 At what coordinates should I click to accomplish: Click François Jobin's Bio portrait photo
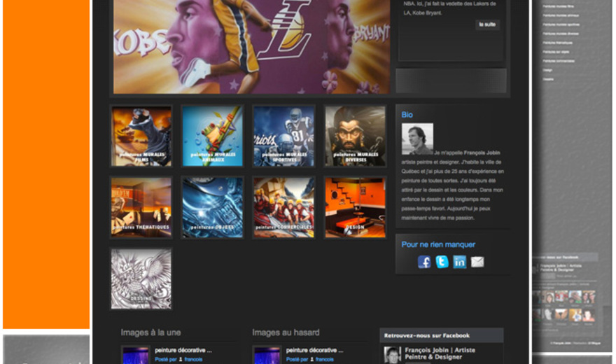[x=417, y=139]
